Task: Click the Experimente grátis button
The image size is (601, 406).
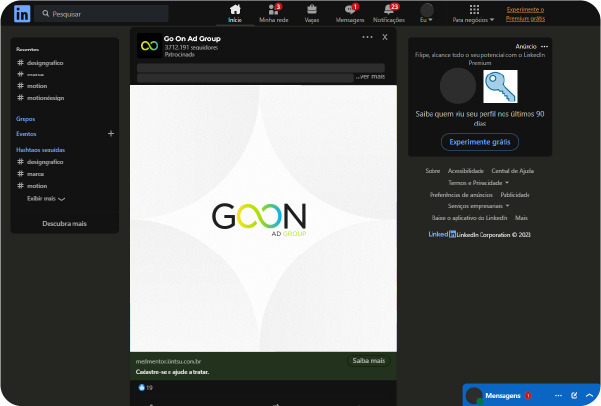Action: [x=480, y=142]
